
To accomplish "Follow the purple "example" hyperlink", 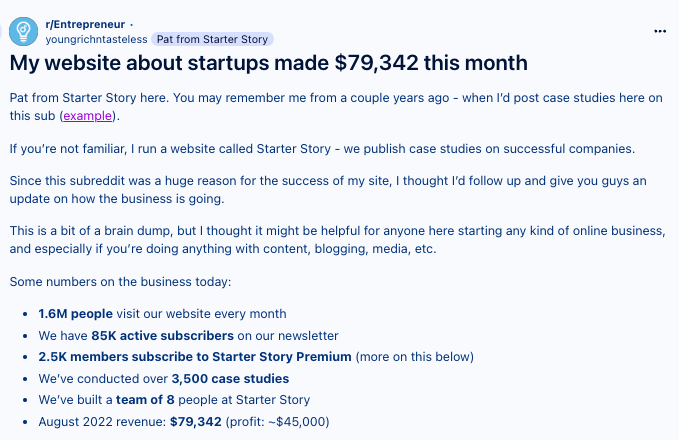I will (88, 116).
